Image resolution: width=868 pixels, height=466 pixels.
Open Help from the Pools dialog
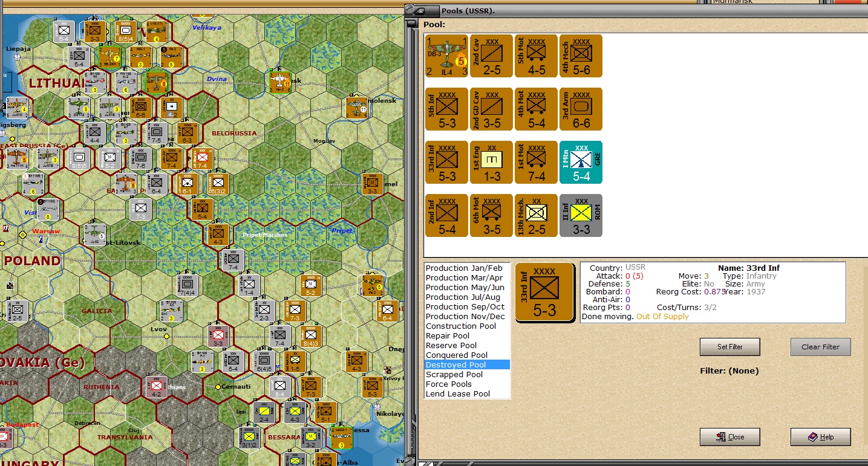click(x=821, y=437)
